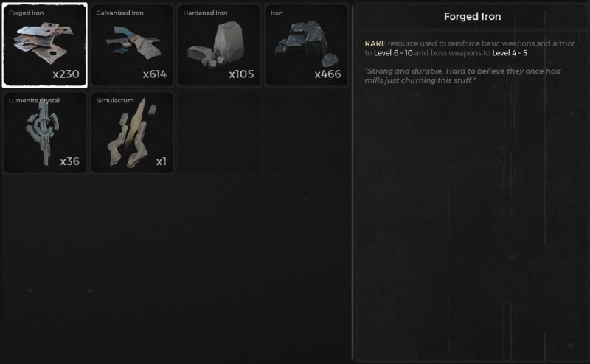Click the Lumenite Crystal slot label
The width and height of the screenshot is (590, 364).
click(34, 100)
